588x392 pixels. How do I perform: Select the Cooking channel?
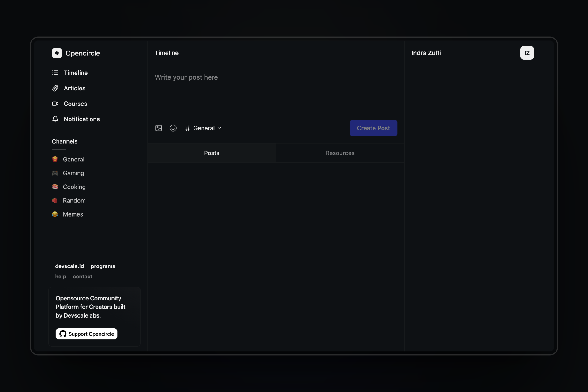point(74,187)
